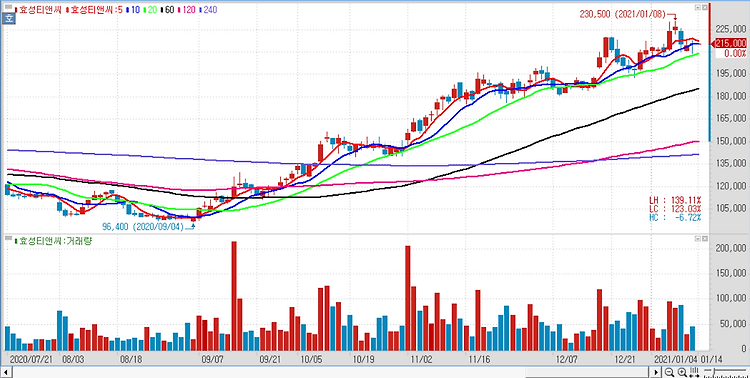Click the bar spacing adjust icon
The width and height of the screenshot is (750, 378).
(694, 372)
